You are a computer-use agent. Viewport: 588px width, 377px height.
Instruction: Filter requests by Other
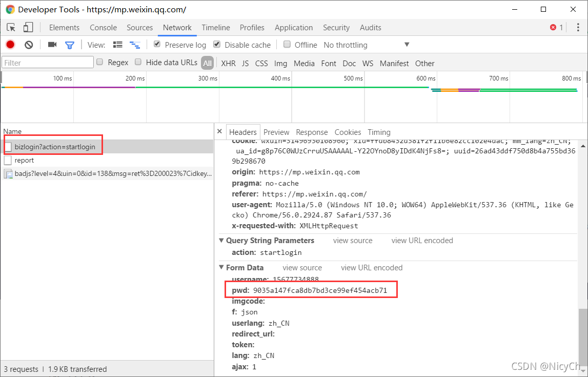point(424,64)
